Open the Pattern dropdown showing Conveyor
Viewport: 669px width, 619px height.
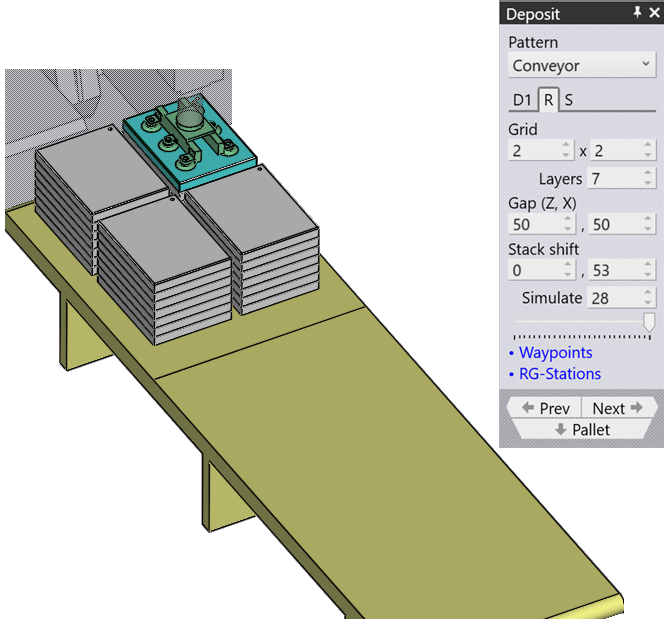[x=581, y=66]
